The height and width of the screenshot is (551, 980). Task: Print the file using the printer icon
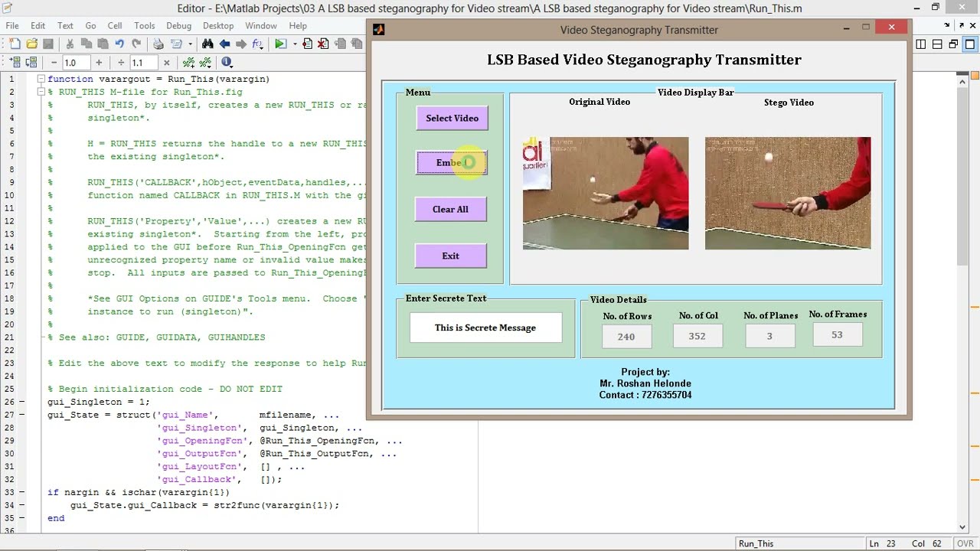click(x=158, y=44)
